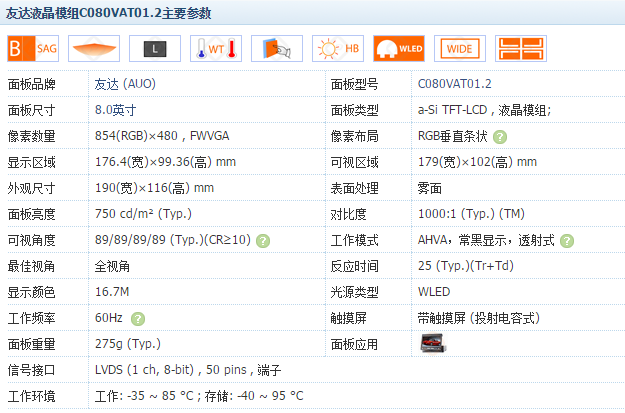The image size is (625, 413).
Task: Open help icon next to RGB垂直条状
Action: tap(500, 137)
